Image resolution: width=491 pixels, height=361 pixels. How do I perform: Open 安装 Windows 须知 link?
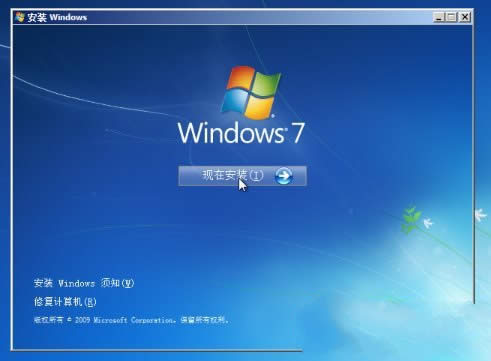coord(84,283)
